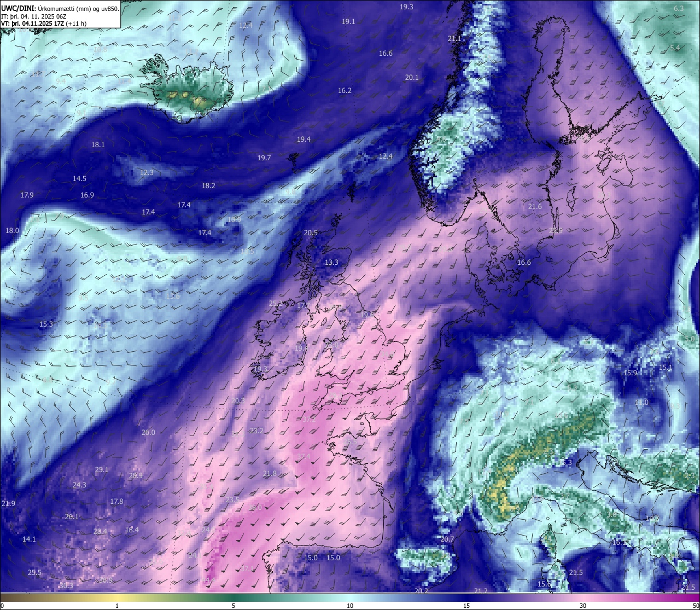Click the 26.1 value label
This screenshot has height=610, width=700.
pos(72,516)
